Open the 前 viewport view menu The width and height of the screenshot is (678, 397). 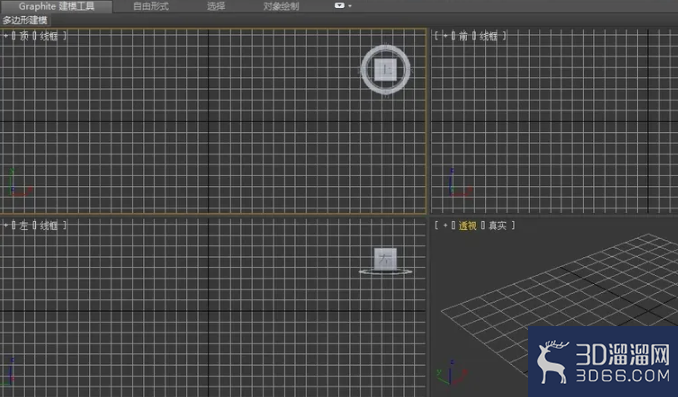pos(463,36)
